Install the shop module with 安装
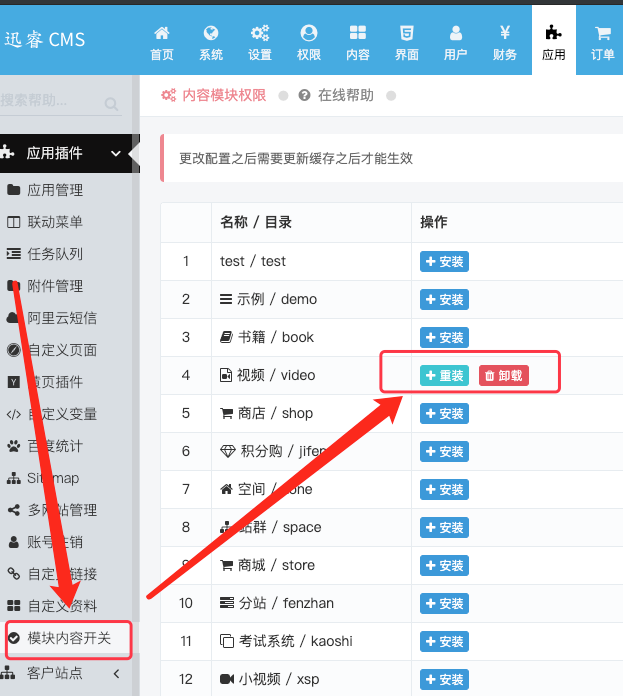 (444, 414)
